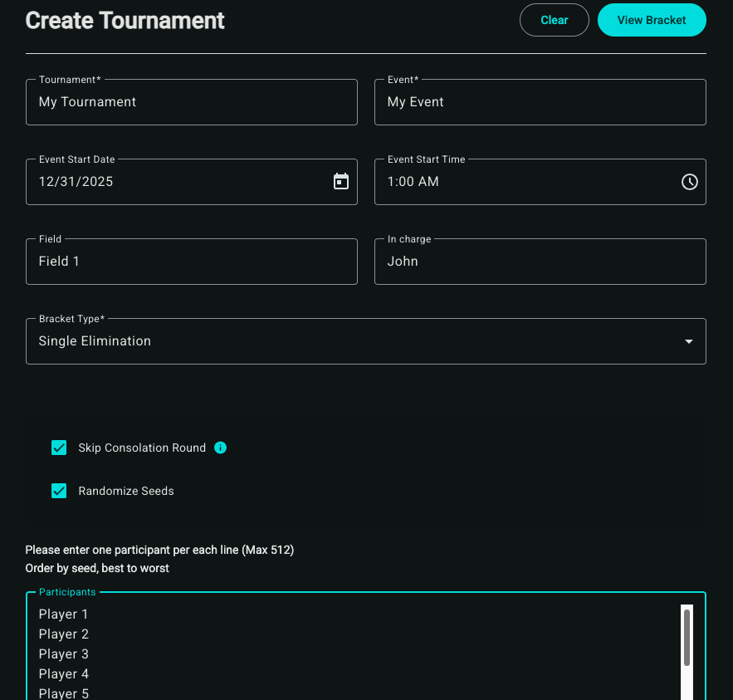Select the Tournament name field

192,101
